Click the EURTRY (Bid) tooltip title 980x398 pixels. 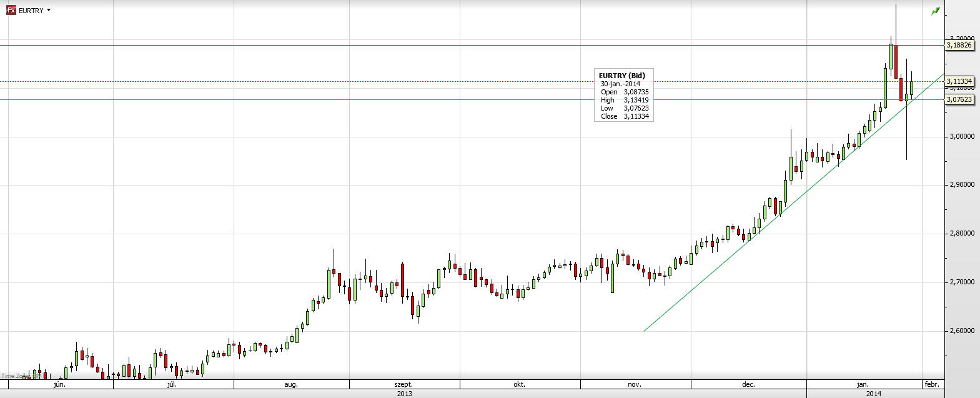tap(622, 76)
